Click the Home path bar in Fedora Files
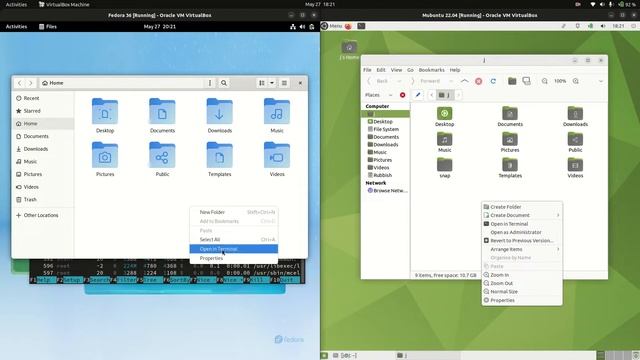This screenshot has height=360, width=640. click(x=121, y=83)
